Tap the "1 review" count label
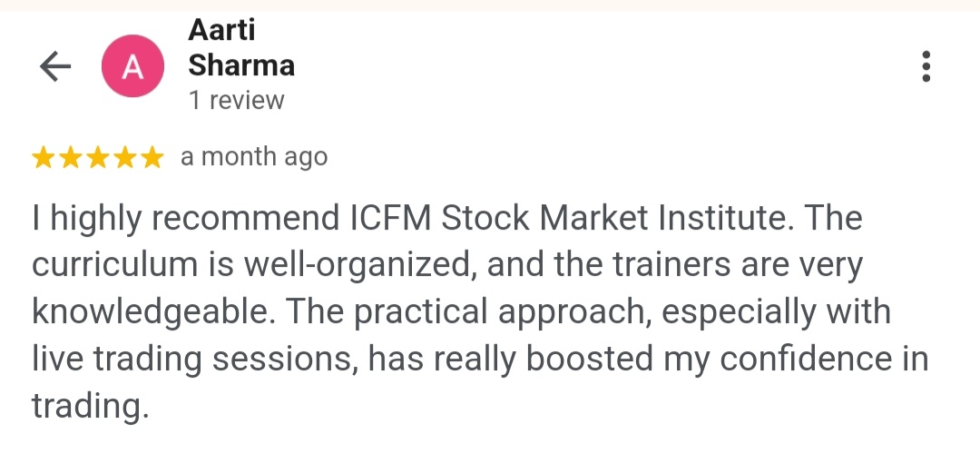980x473 pixels. pos(236,100)
